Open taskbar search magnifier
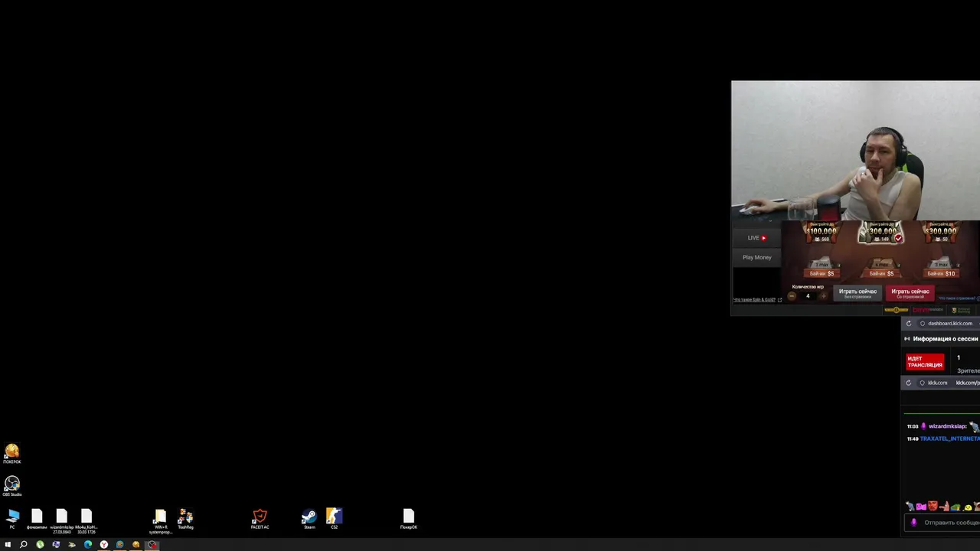The image size is (980, 551). click(x=24, y=545)
